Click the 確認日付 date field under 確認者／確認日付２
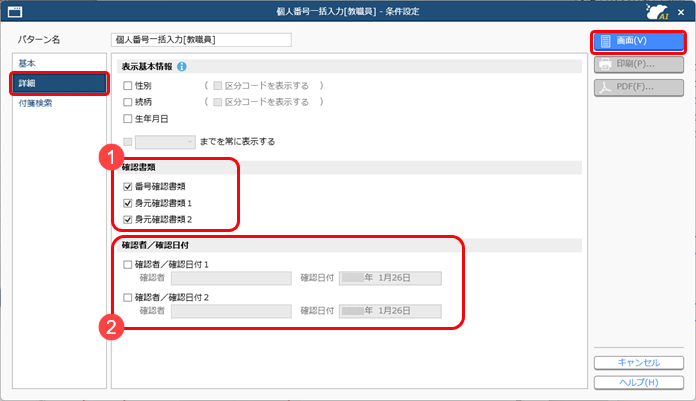696x401 pixels. pyautogui.click(x=390, y=311)
